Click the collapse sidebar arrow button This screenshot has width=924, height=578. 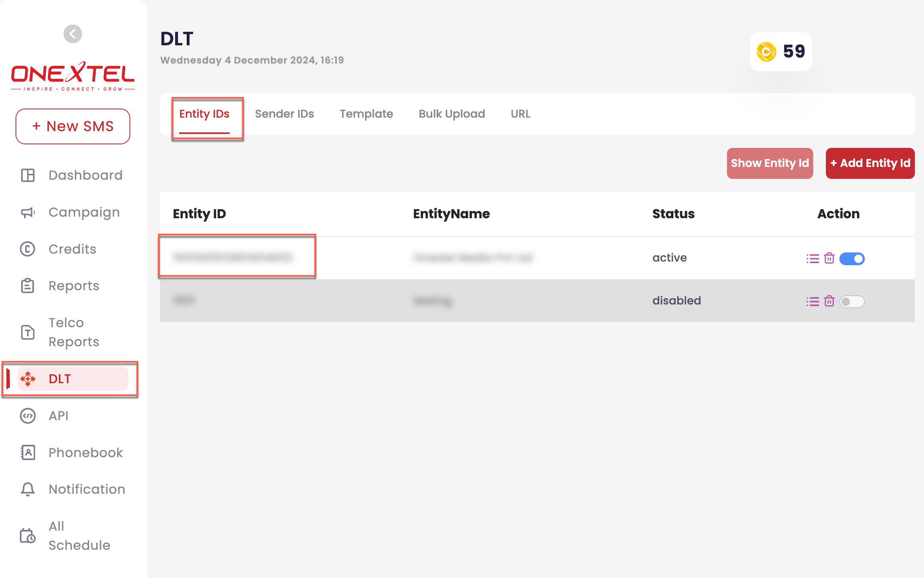(x=73, y=33)
